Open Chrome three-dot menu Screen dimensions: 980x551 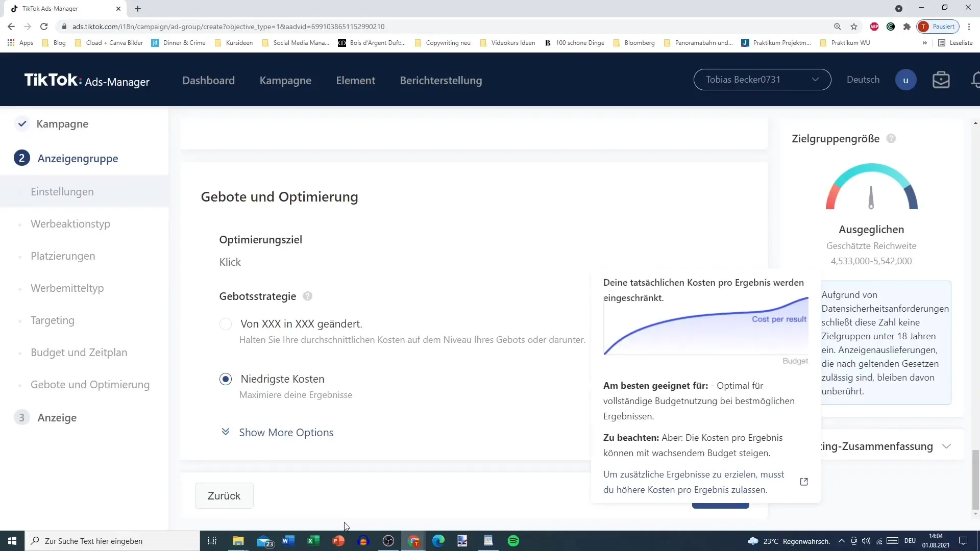click(x=969, y=27)
